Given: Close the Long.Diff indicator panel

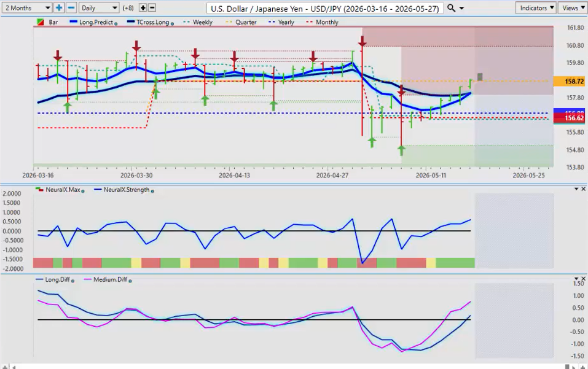Looking at the screenshot, I should (x=584, y=279).
